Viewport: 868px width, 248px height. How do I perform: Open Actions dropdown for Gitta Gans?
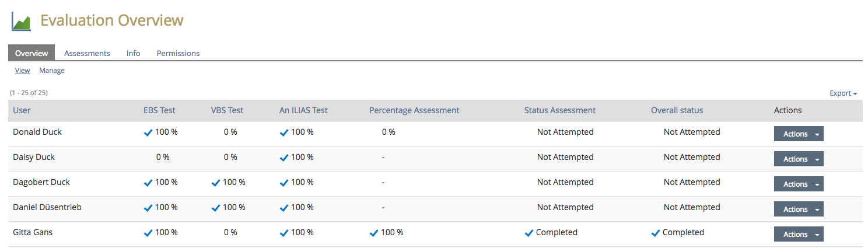pos(798,235)
